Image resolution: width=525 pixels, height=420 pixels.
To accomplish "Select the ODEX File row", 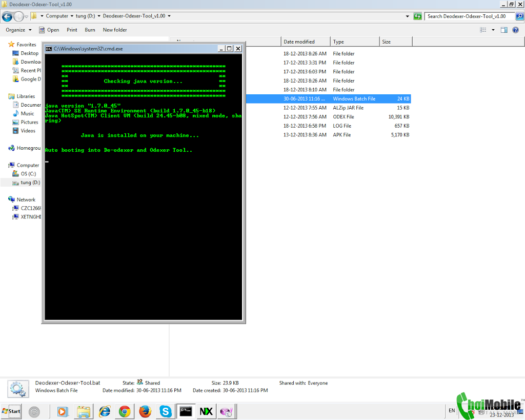I will [x=328, y=117].
